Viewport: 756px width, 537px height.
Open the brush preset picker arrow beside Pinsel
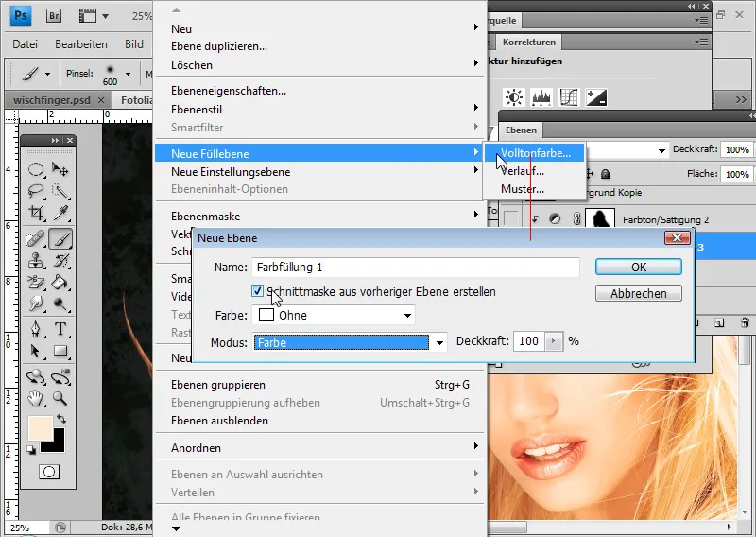[x=129, y=75]
